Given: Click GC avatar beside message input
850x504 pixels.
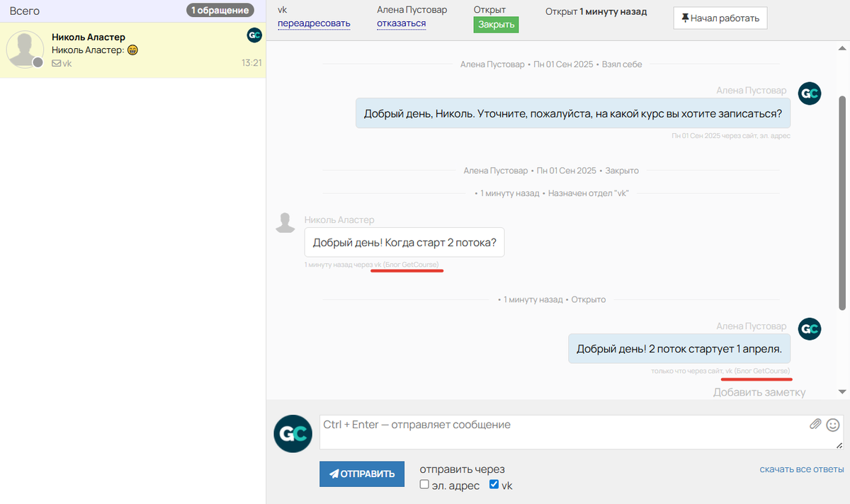Looking at the screenshot, I should 293,433.
